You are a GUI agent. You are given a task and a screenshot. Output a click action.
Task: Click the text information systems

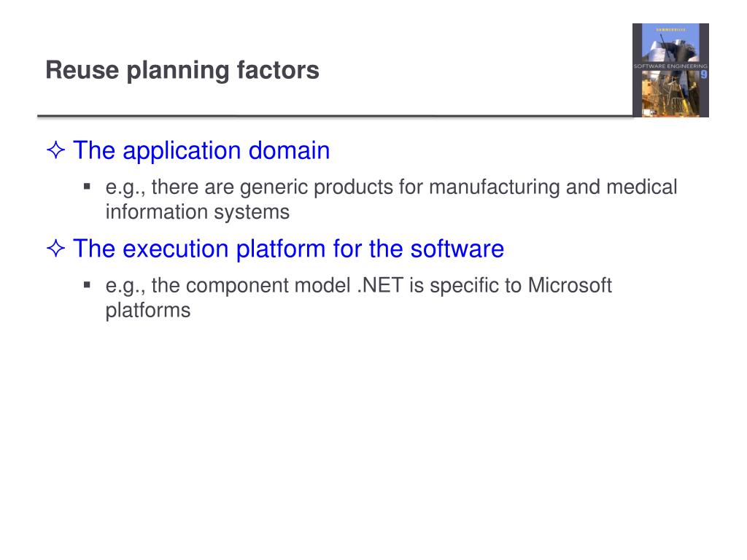coord(197,212)
